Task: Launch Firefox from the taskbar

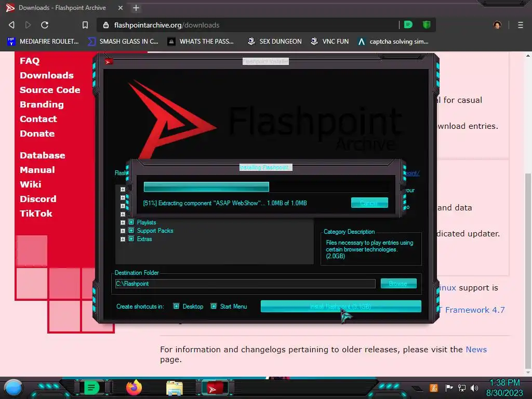Action: click(134, 388)
